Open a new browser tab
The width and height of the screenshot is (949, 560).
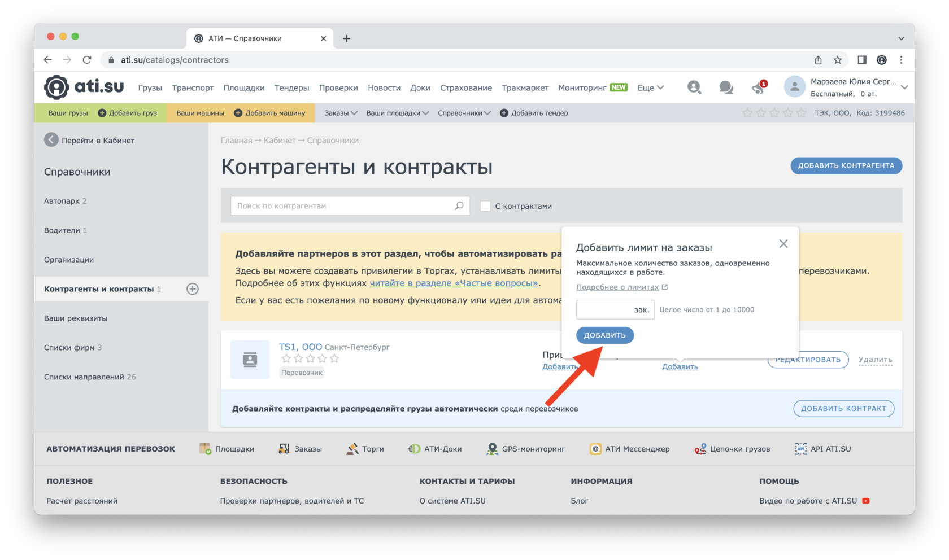click(347, 38)
